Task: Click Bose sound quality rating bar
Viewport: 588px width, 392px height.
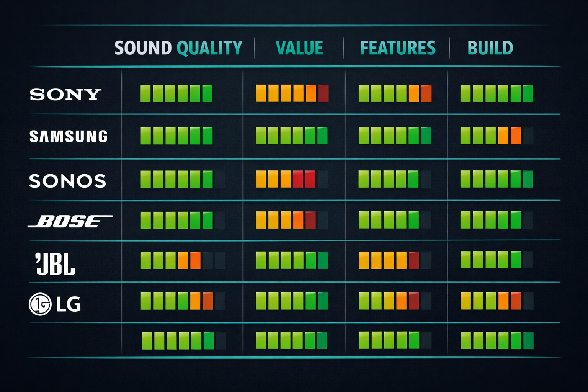Action: 183,220
